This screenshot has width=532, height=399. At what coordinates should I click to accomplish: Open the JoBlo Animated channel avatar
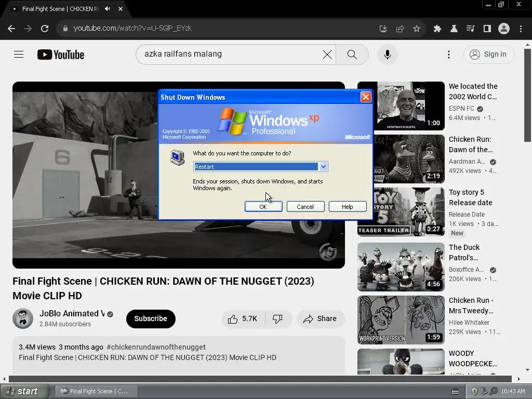click(23, 318)
